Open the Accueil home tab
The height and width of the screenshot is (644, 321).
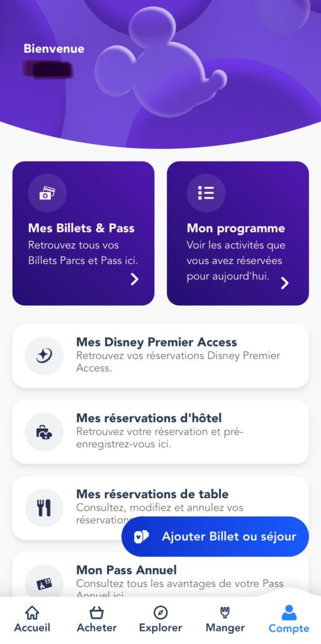32,619
